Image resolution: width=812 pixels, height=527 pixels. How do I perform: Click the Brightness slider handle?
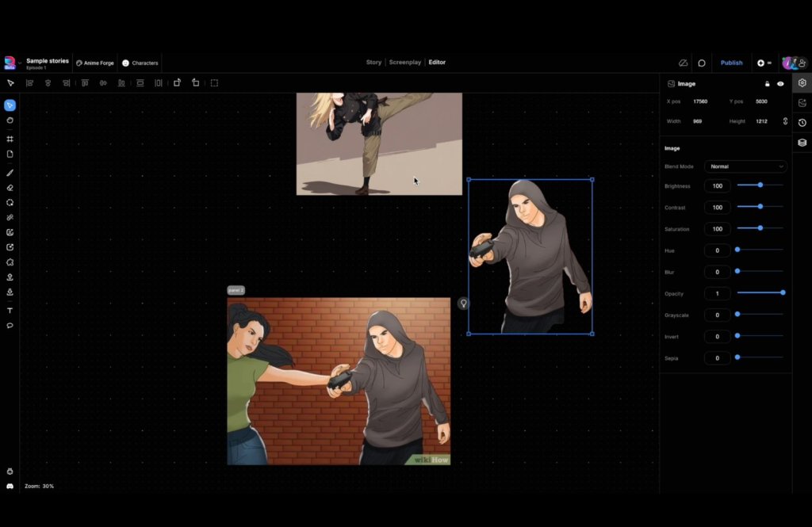click(760, 185)
